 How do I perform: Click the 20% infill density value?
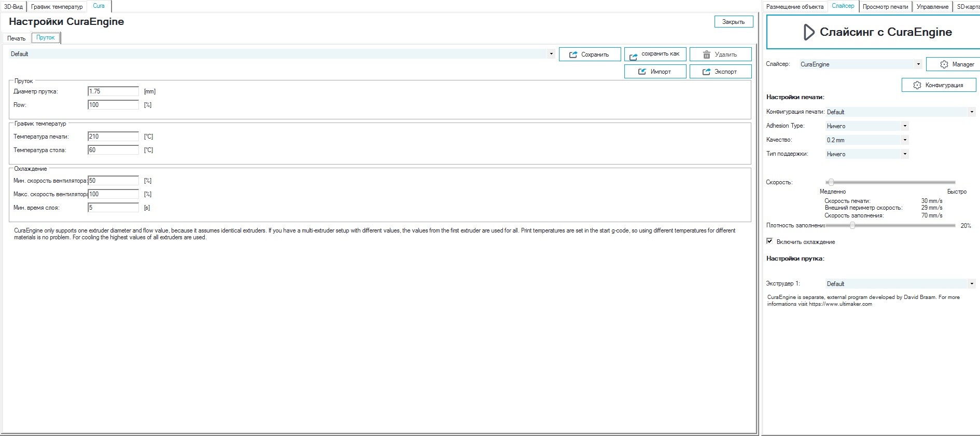coord(966,226)
